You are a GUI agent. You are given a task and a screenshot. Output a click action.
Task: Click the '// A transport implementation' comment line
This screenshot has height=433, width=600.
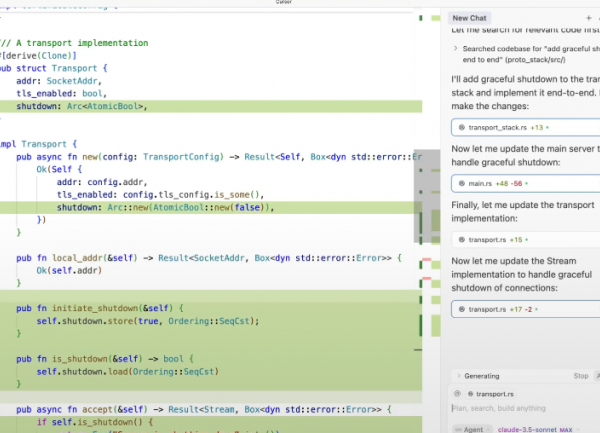(x=75, y=43)
